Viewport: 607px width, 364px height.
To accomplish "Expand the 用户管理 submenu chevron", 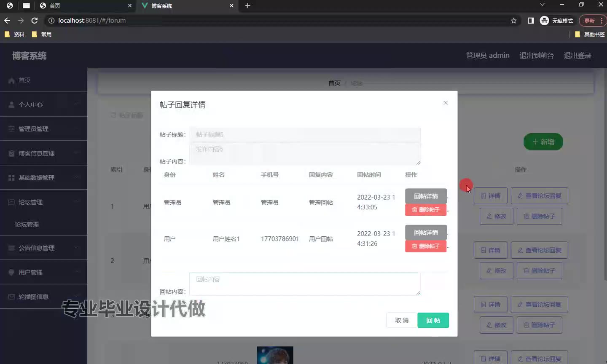I will pyautogui.click(x=77, y=273).
